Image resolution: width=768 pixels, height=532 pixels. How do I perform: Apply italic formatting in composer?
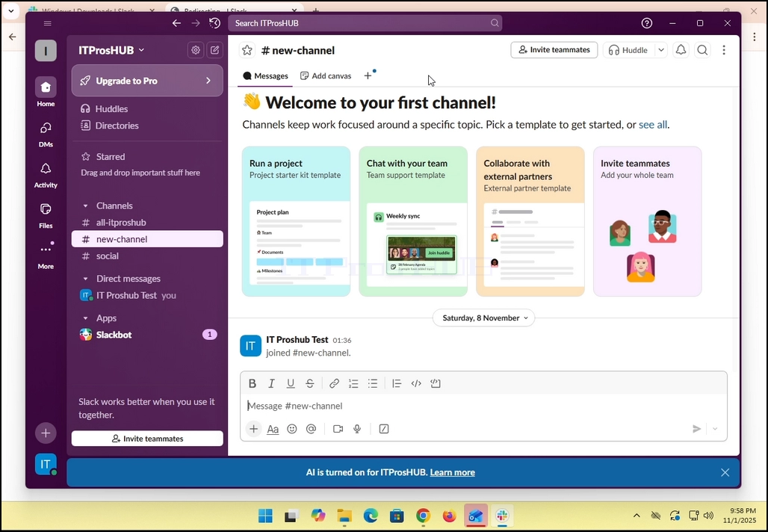coord(271,383)
